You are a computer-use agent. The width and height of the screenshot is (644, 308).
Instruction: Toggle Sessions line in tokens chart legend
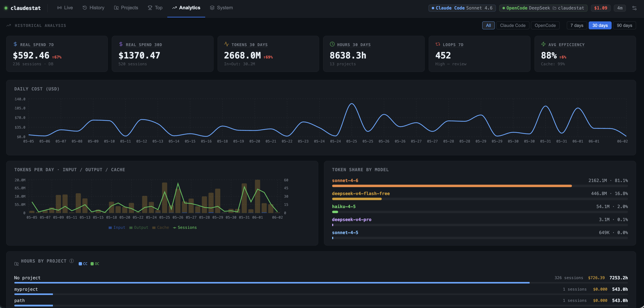185,227
